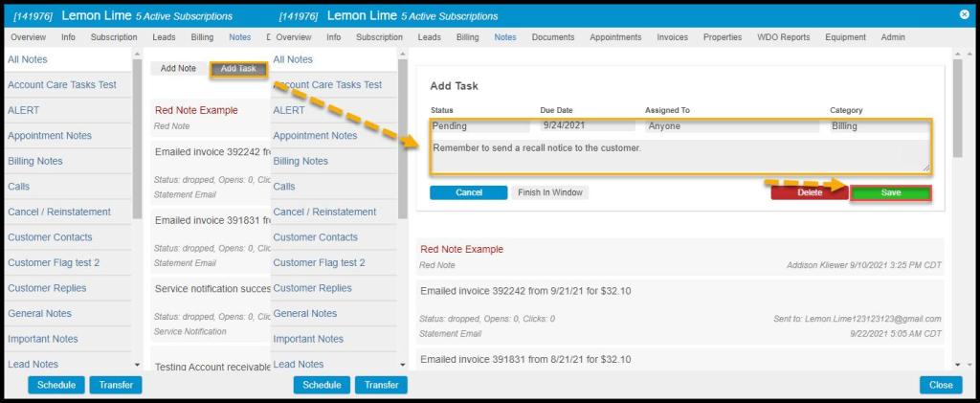980x403 pixels.
Task: Click the Save button in Add Task
Action: [x=890, y=192]
